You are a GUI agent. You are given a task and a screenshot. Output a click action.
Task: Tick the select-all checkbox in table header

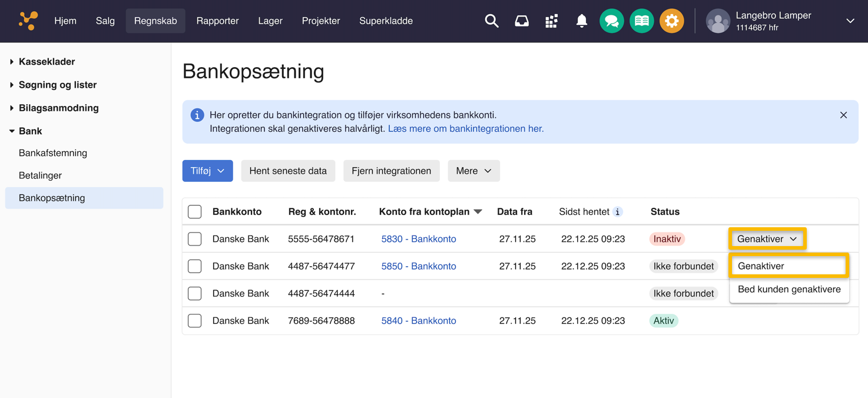coord(195,212)
